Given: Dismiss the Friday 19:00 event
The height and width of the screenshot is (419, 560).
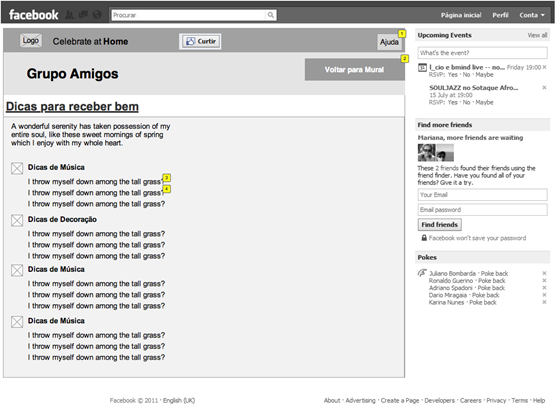Looking at the screenshot, I should click(x=544, y=67).
